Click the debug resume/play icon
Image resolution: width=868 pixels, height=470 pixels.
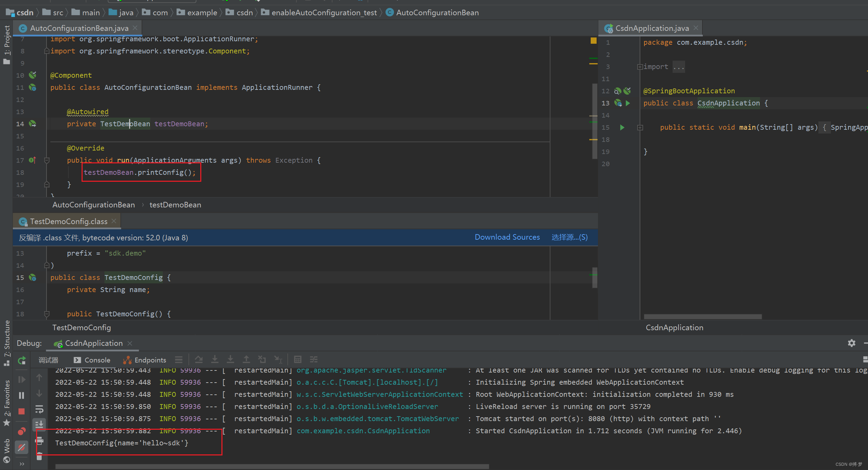(22, 379)
